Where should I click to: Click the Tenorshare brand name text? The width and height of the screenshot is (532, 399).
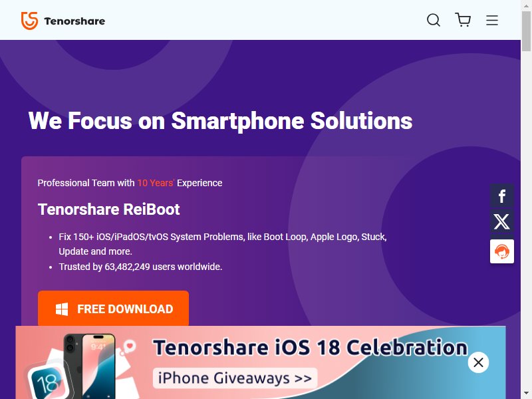(x=74, y=21)
